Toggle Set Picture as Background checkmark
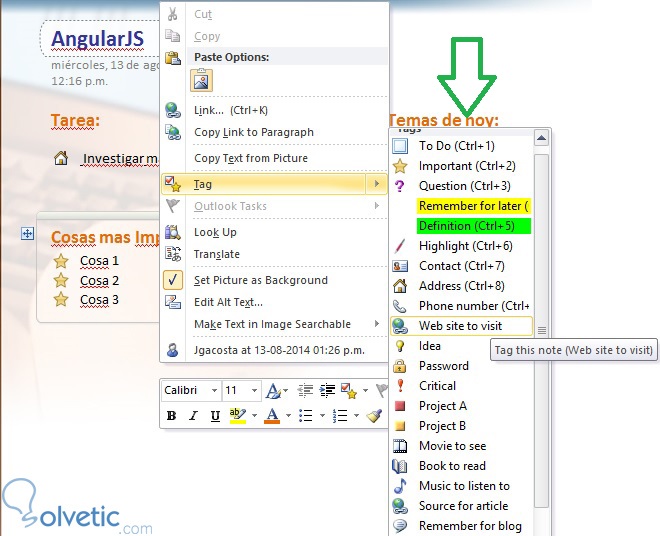 (x=173, y=280)
